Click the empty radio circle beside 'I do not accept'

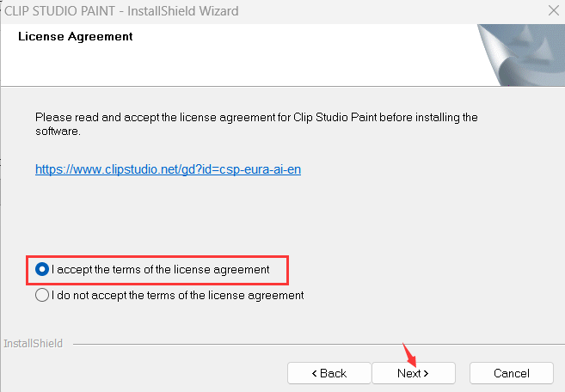pyautogui.click(x=42, y=295)
